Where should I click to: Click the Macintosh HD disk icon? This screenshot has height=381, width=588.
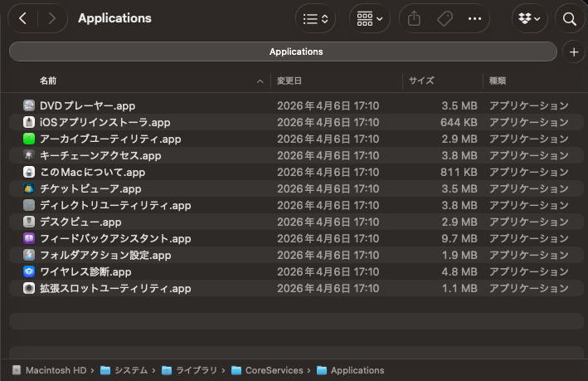pos(17,370)
